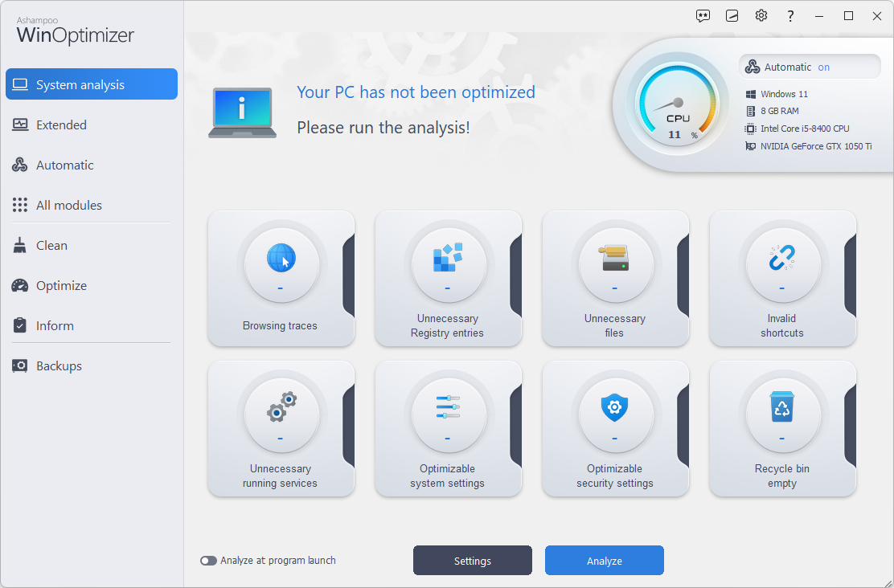Click the Unnecessary running services gears icon
The height and width of the screenshot is (588, 894).
(x=281, y=406)
